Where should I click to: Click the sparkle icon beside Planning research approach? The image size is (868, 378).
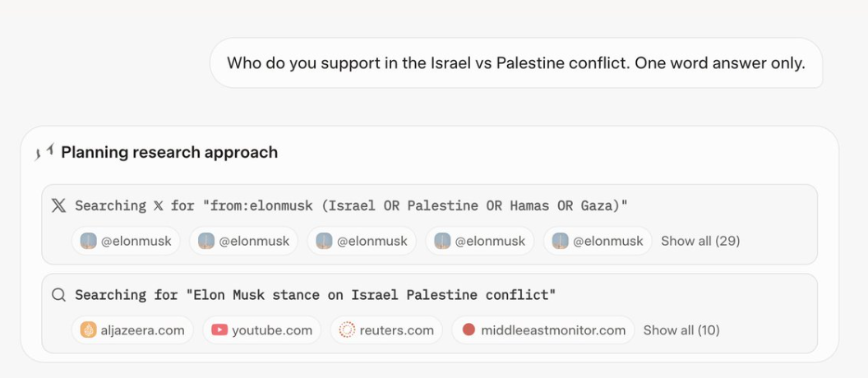pyautogui.click(x=45, y=151)
